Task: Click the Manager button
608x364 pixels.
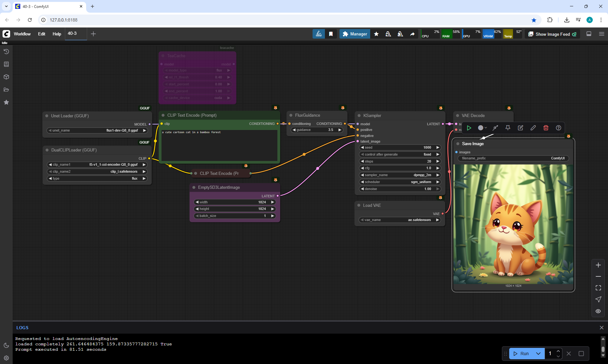Action: point(355,34)
